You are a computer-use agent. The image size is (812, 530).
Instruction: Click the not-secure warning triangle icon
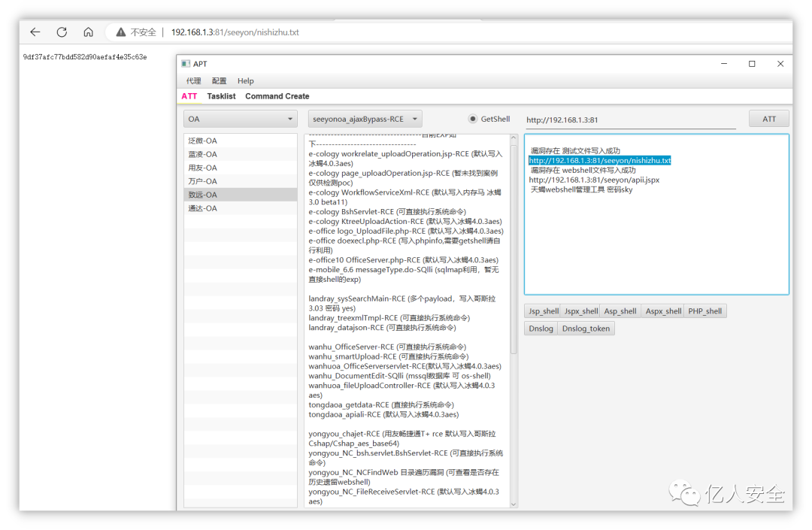coord(120,32)
